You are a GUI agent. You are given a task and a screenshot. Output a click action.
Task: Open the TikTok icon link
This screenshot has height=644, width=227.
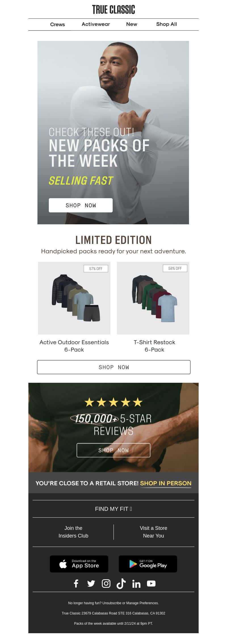[121, 584]
